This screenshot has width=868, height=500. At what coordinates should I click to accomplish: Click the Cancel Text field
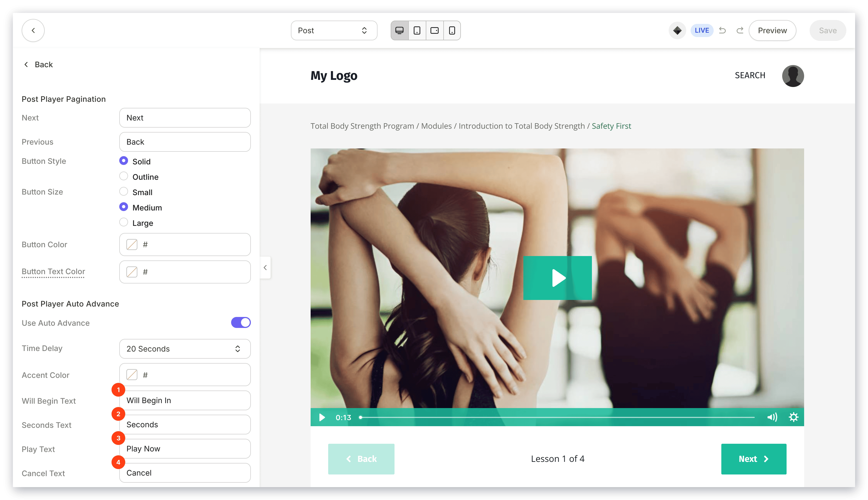pyautogui.click(x=185, y=473)
